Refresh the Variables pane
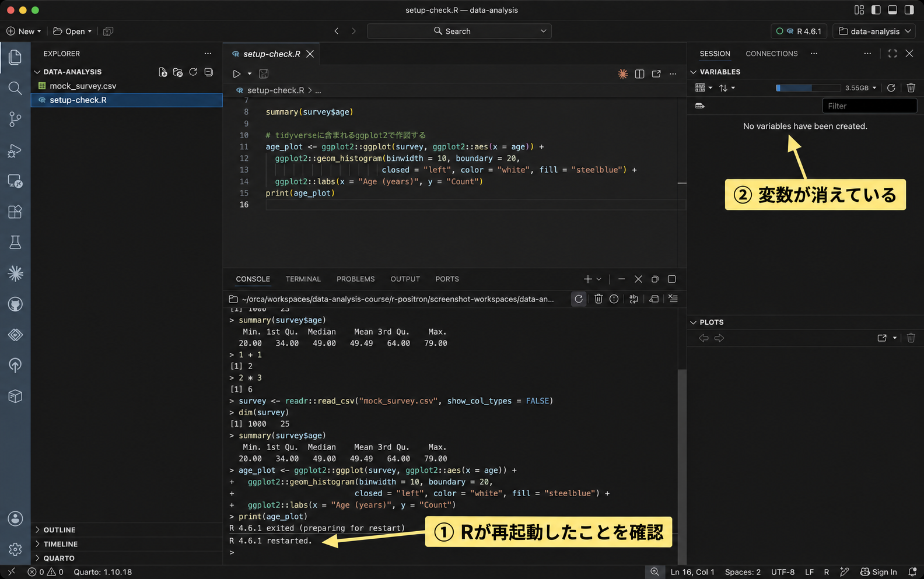 891,87
